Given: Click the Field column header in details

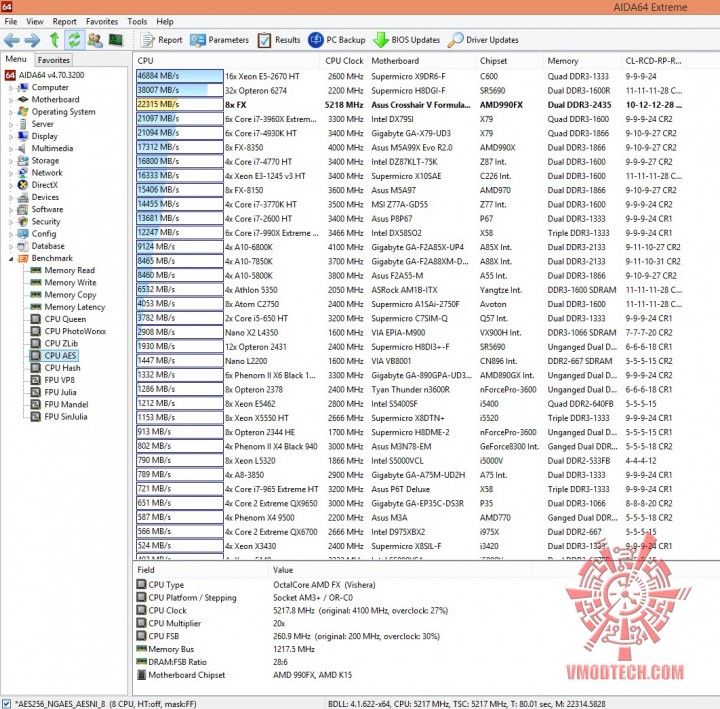Looking at the screenshot, I should coord(201,570).
